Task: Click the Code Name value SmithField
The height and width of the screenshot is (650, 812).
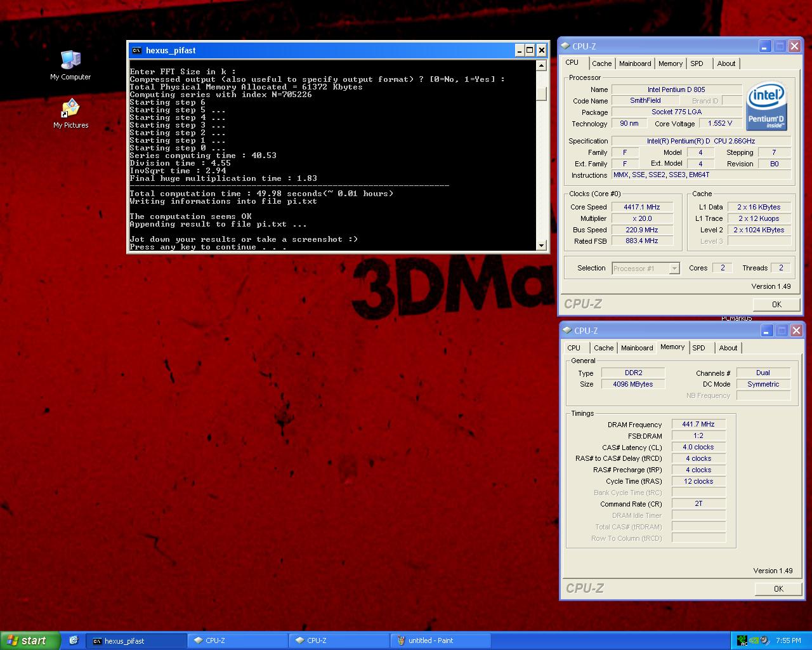Action: pos(645,100)
